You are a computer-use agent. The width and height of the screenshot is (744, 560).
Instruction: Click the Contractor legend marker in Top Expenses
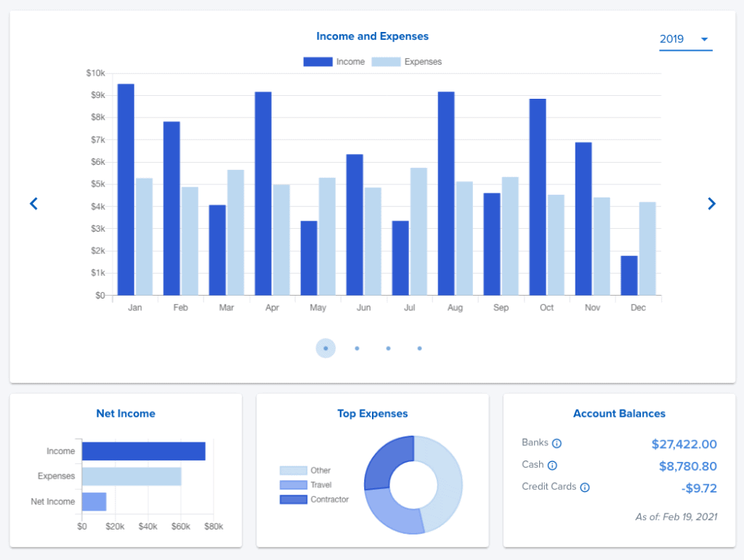pos(294,499)
